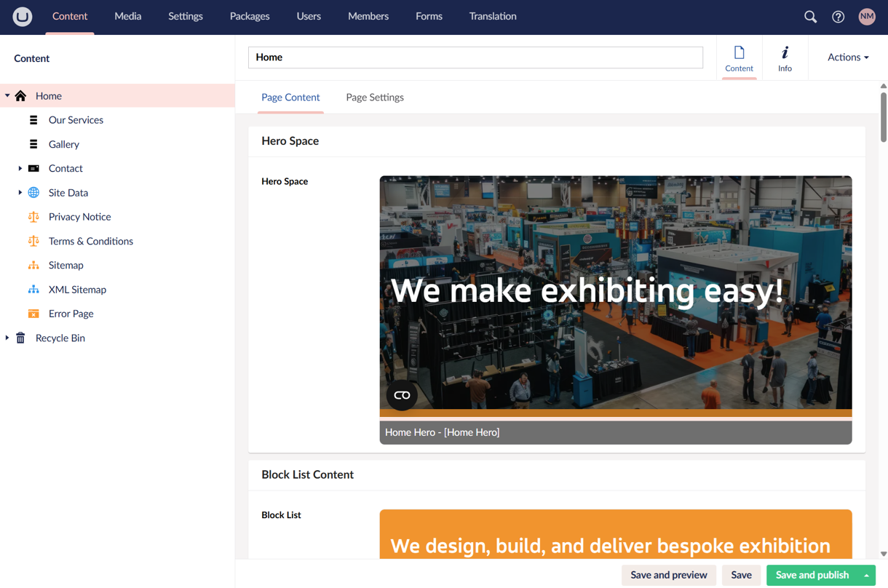Open the search magnifier icon
This screenshot has width=888, height=588.
(x=810, y=17)
